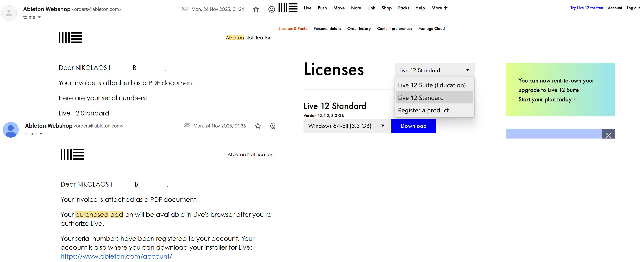Choose Register a product option
The height and width of the screenshot is (262, 644).
pos(434,110)
